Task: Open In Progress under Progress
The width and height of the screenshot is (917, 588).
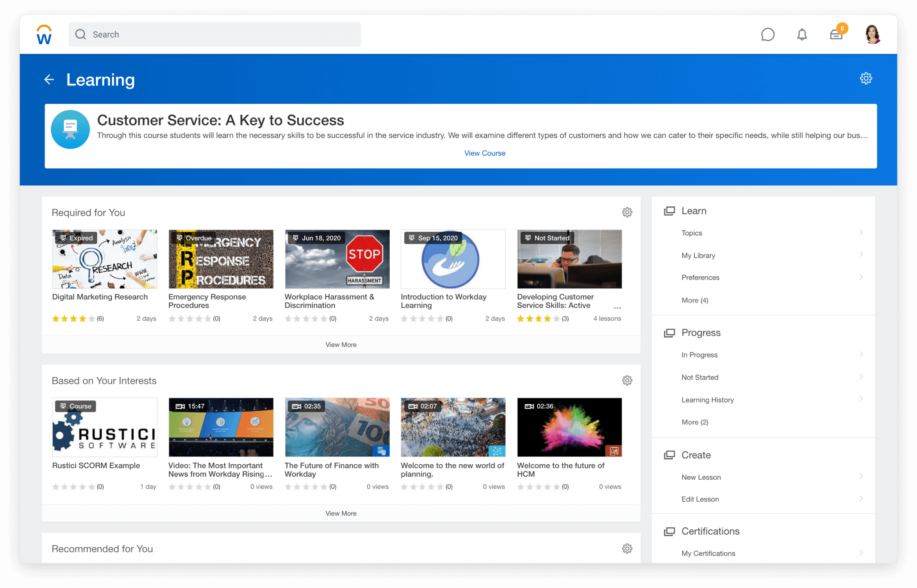Action: (x=699, y=355)
